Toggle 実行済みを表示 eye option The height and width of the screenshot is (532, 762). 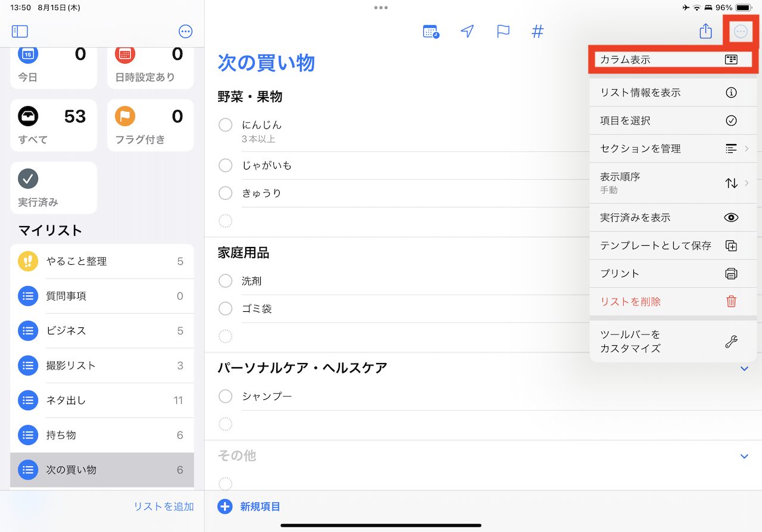coord(673,218)
